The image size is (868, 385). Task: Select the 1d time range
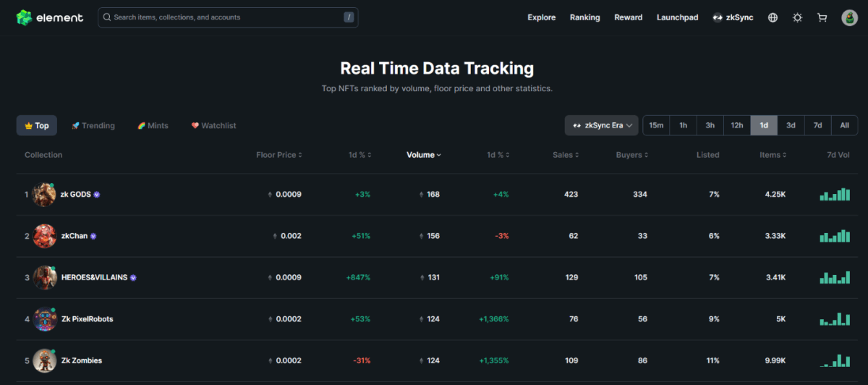coord(764,125)
